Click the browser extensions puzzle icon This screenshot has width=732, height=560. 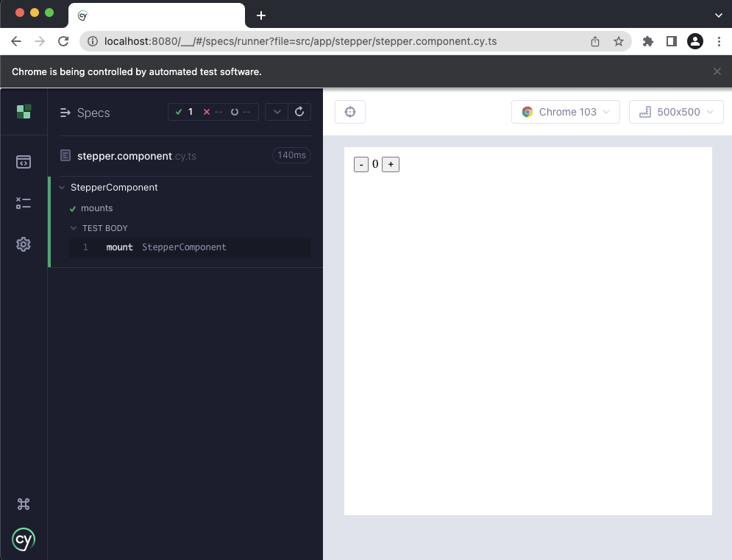point(648,41)
